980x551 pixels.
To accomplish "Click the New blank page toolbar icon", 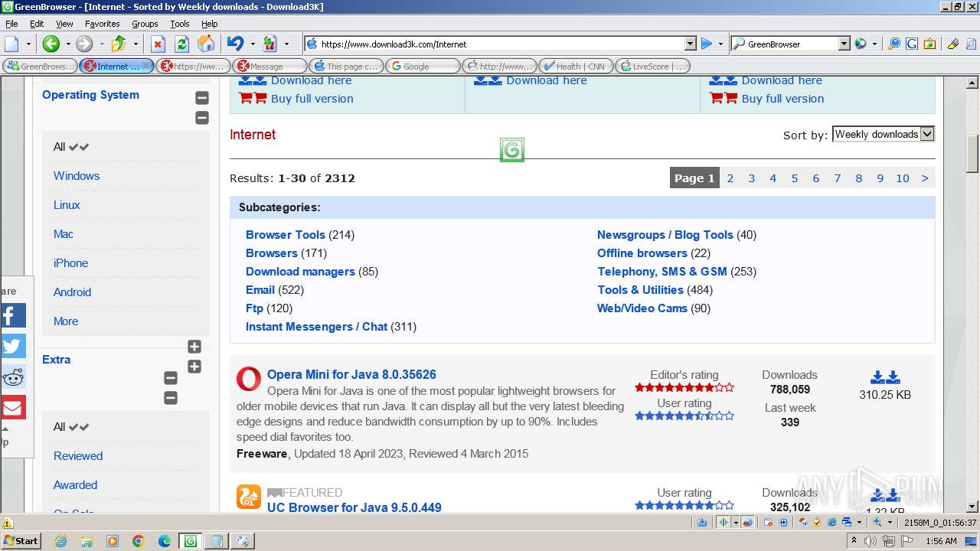I will 12,44.
